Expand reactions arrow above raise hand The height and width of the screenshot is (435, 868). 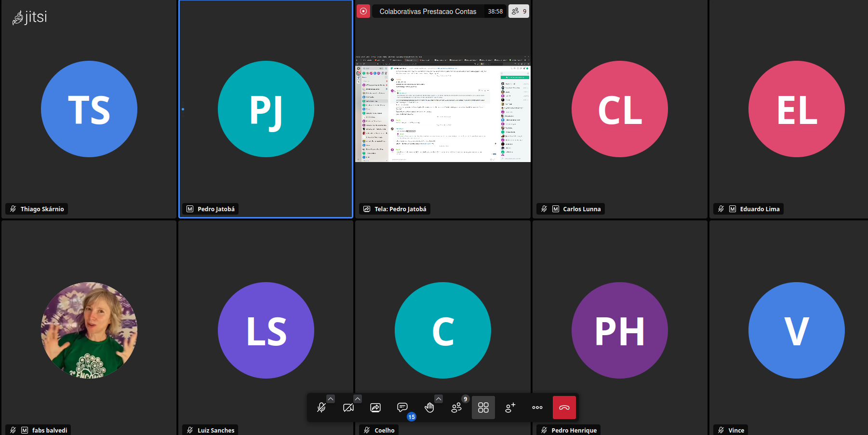pos(439,399)
